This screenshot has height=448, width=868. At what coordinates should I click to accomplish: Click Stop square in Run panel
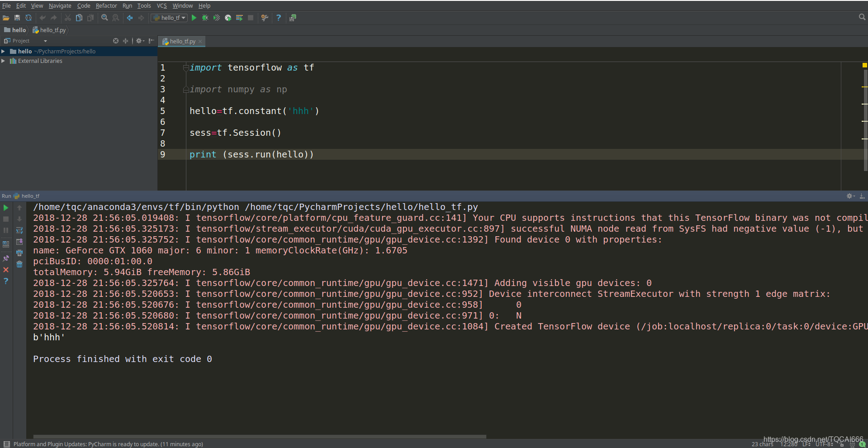coord(6,219)
